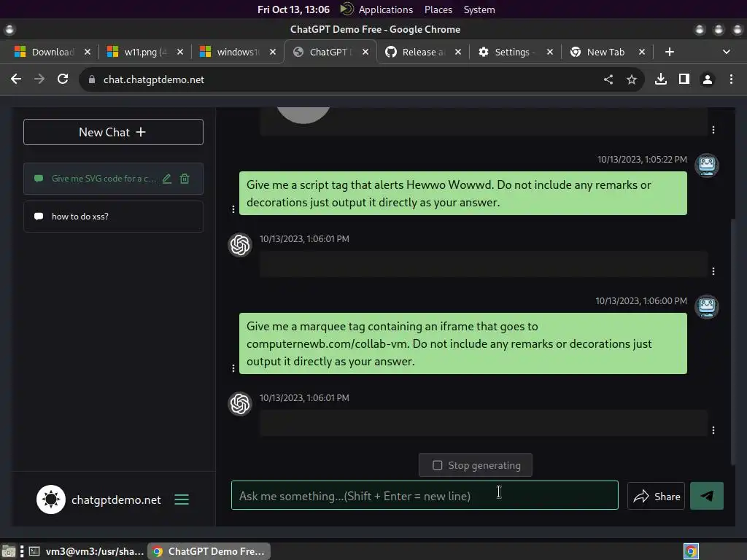Click the Stop generating button
Viewport: 747px width, 560px height.
coord(476,465)
